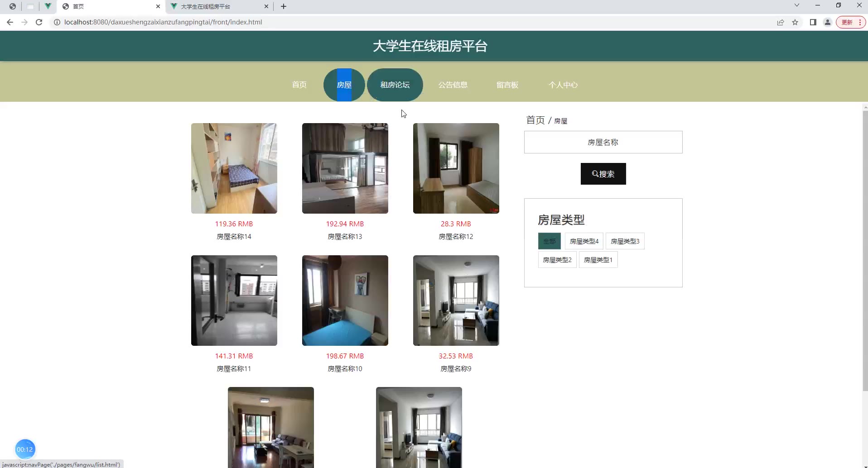Filter by 房屋类型2
This screenshot has height=468, width=868.
click(x=557, y=260)
